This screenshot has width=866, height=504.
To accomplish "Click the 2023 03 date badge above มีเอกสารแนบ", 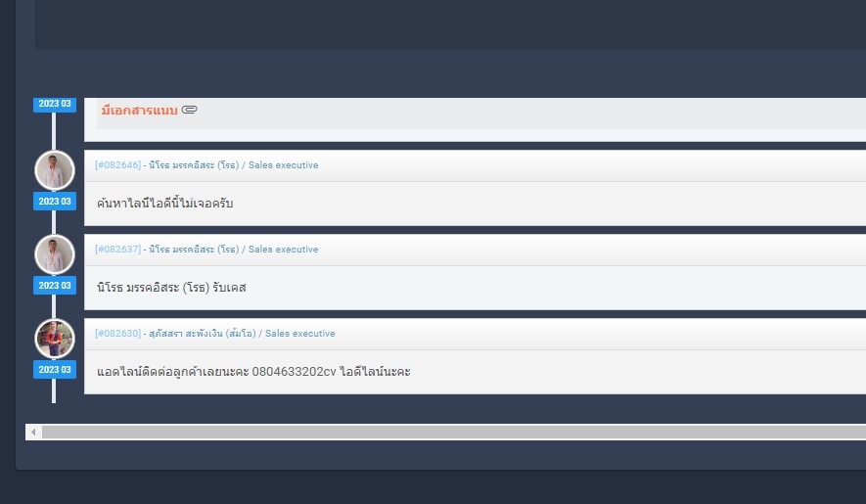I will (x=55, y=104).
